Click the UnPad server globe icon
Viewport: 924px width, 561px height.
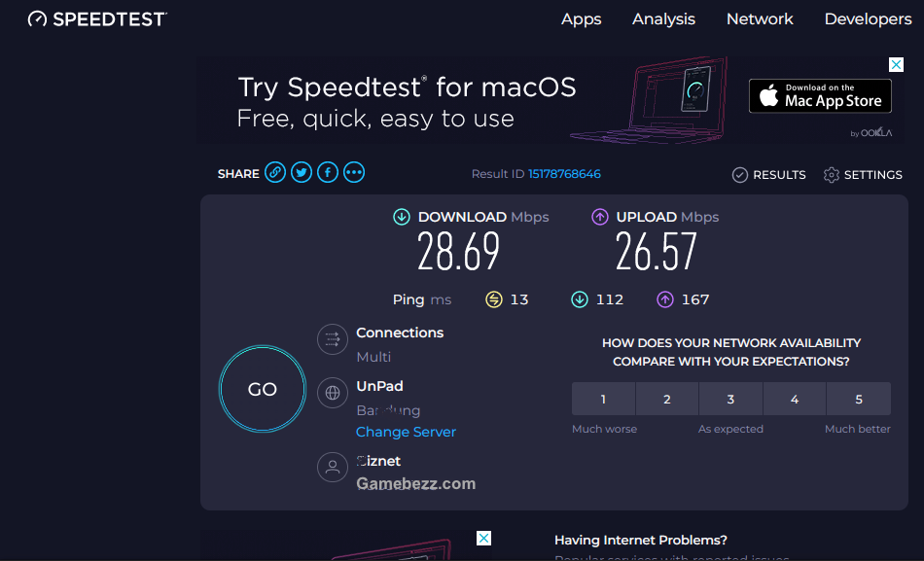pyautogui.click(x=333, y=393)
